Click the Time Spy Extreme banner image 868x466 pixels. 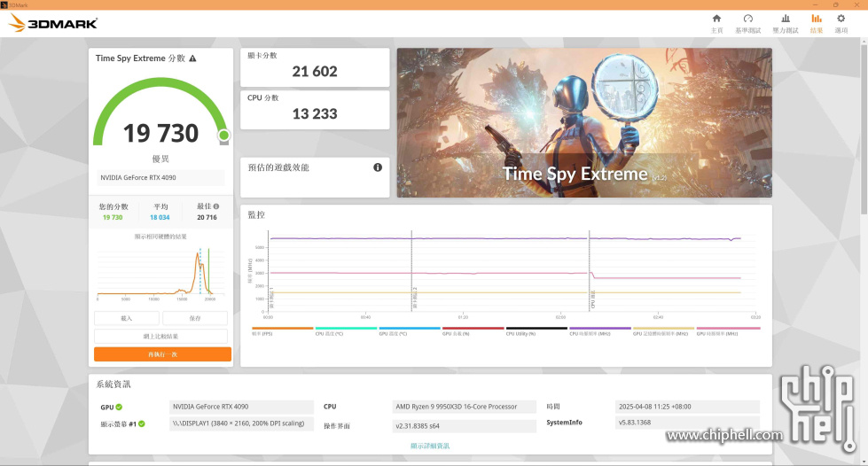[x=584, y=122]
